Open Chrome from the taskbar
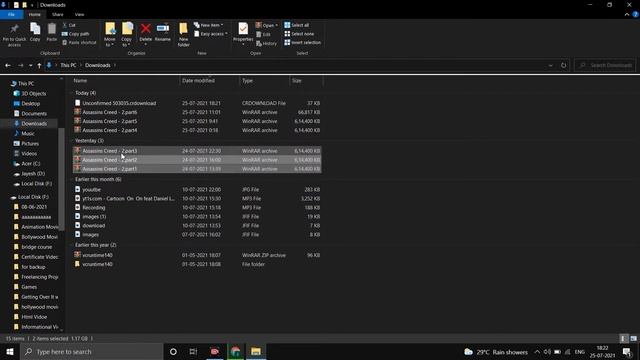Screen dimensions: 640x360 tap(236, 352)
